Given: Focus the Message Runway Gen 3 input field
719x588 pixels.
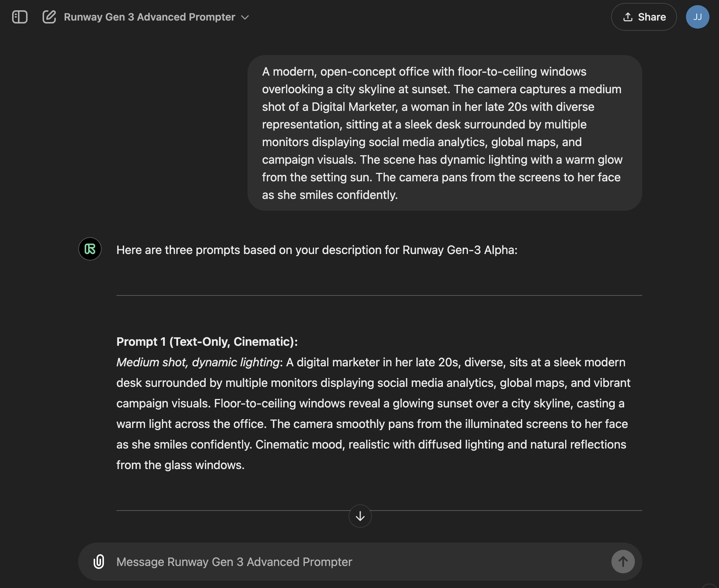Looking at the screenshot, I should pyautogui.click(x=360, y=562).
